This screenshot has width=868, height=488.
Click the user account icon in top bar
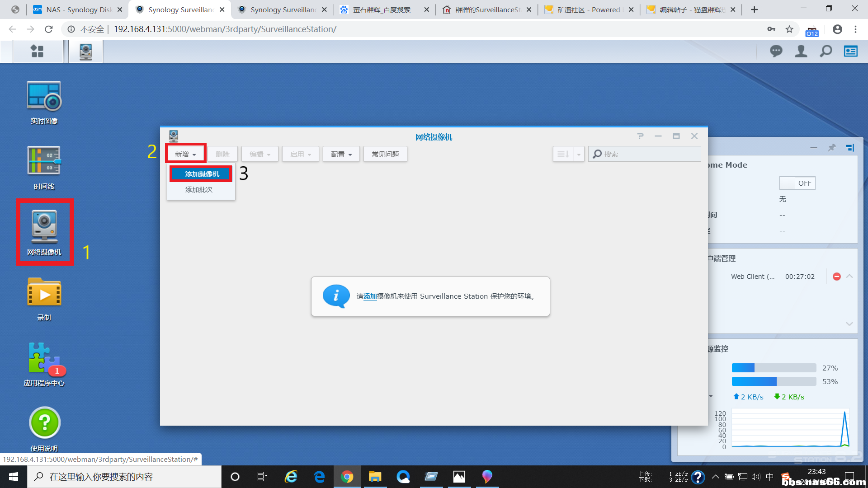[801, 52]
